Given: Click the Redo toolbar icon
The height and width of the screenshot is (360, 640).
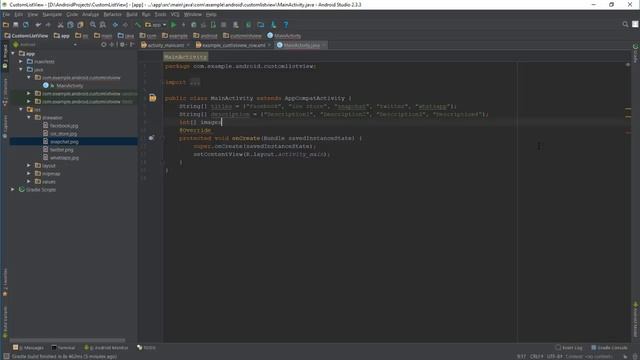Looking at the screenshot, I should [48, 25].
